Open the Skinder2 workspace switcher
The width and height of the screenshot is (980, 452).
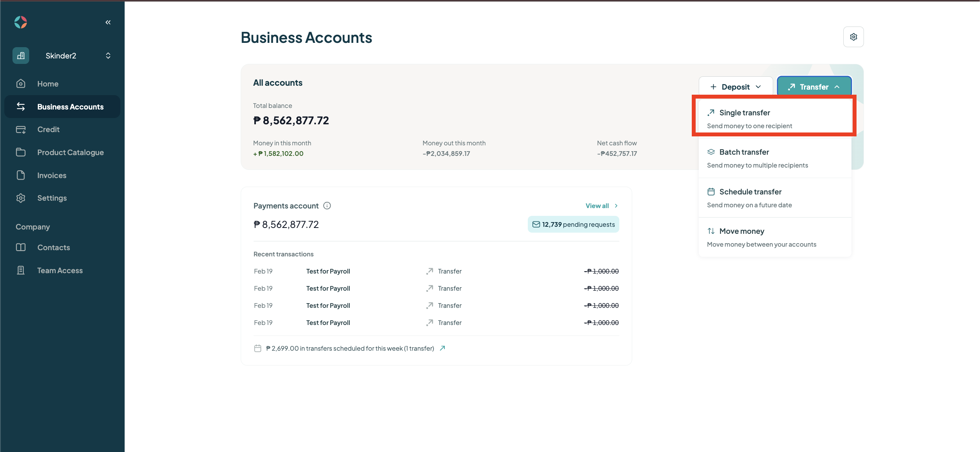[x=63, y=56]
